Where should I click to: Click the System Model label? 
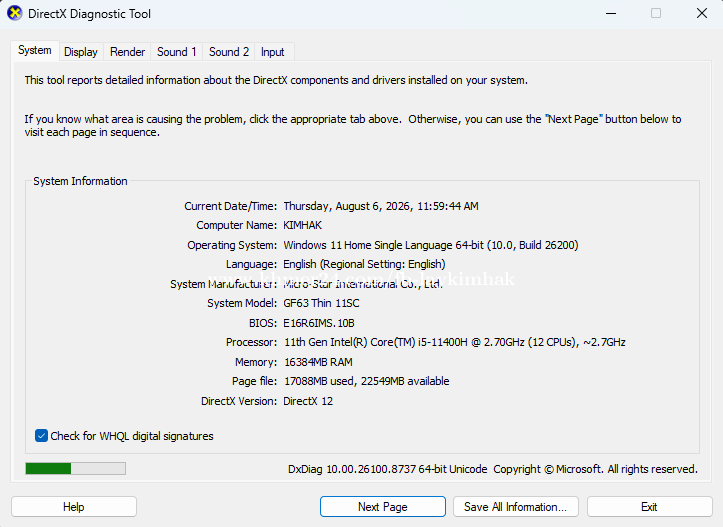242,303
